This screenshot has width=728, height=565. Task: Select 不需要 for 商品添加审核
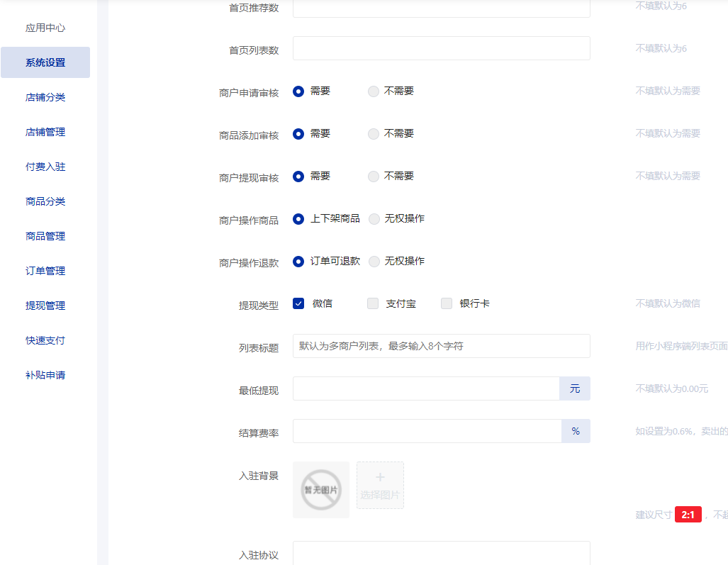click(x=374, y=134)
